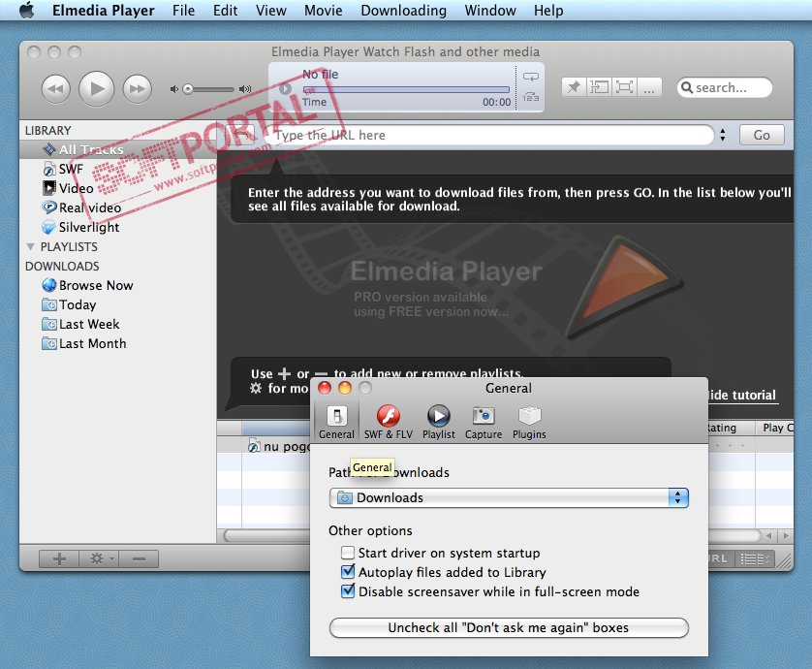Select Video in the library sidebar
This screenshot has width=812, height=669.
69,188
